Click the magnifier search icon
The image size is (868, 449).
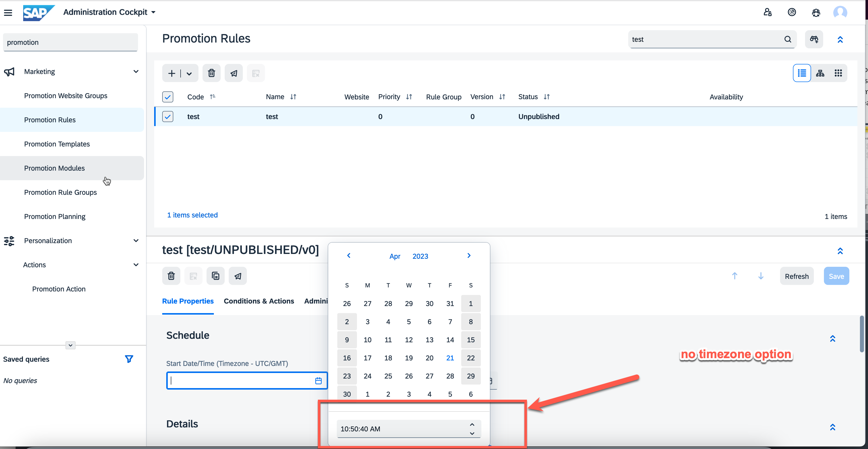[x=788, y=39]
